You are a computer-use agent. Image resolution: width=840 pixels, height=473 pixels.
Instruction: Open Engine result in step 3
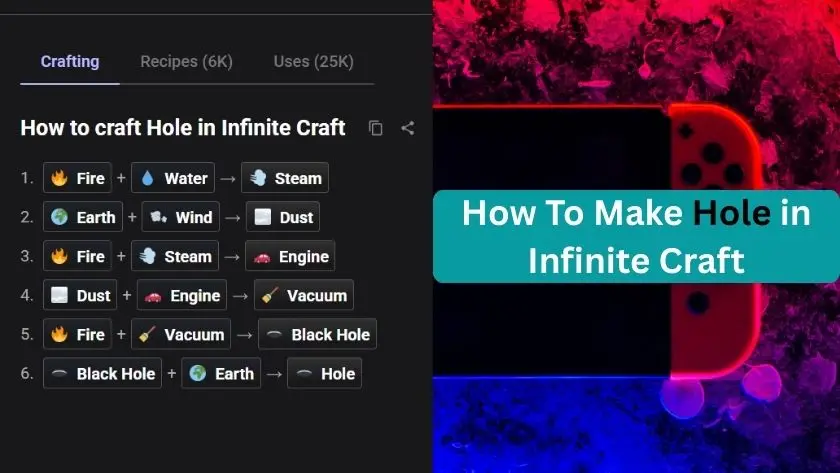coord(290,256)
